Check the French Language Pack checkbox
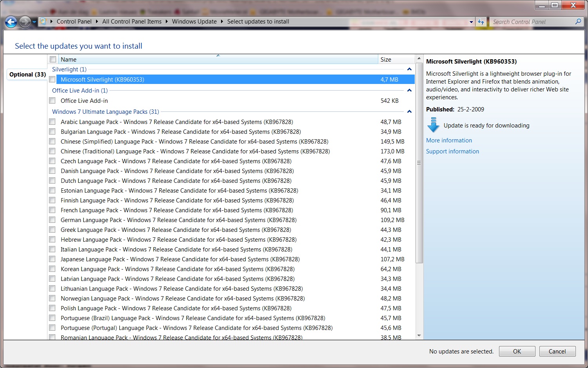This screenshot has width=588, height=368. point(52,210)
